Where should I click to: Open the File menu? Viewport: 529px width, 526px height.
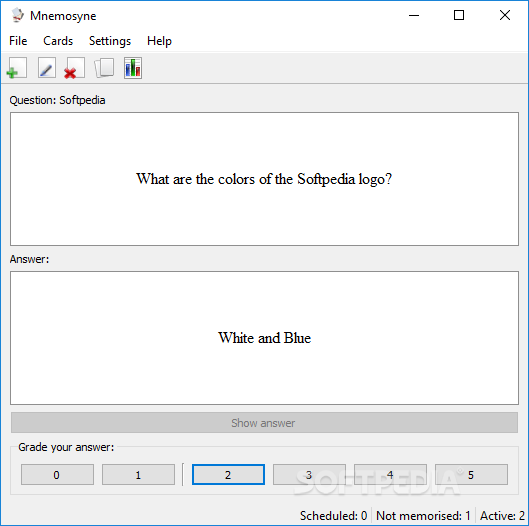18,41
